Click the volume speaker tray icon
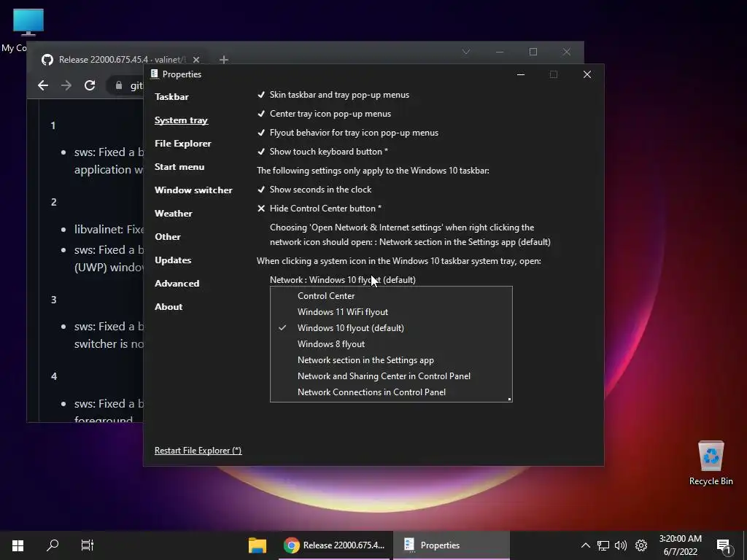Viewport: 747px width, 560px height. (620, 545)
